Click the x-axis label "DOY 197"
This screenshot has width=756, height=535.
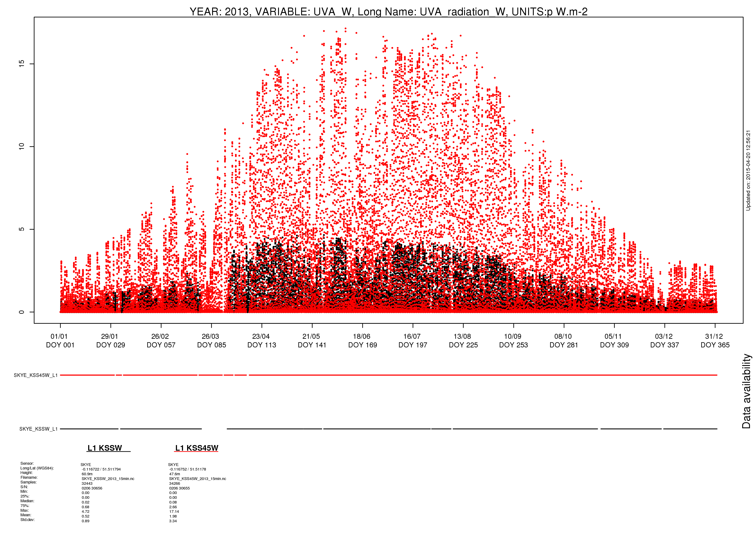point(413,345)
